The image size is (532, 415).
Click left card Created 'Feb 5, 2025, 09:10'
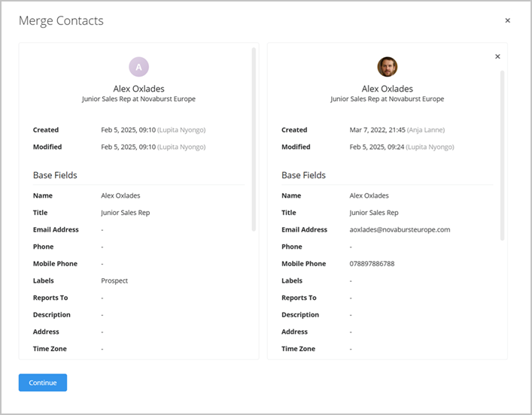pyautogui.click(x=128, y=130)
